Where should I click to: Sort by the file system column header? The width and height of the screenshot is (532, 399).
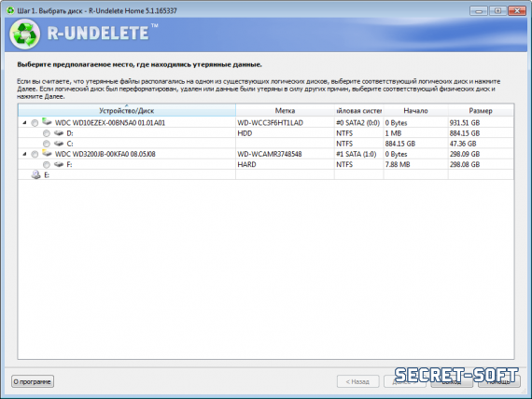[x=359, y=111]
